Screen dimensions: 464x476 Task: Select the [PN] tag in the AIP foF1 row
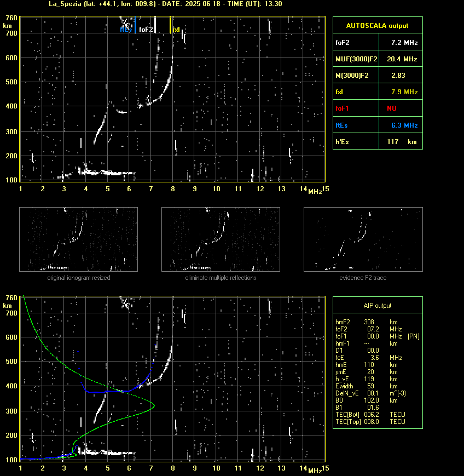click(x=414, y=336)
